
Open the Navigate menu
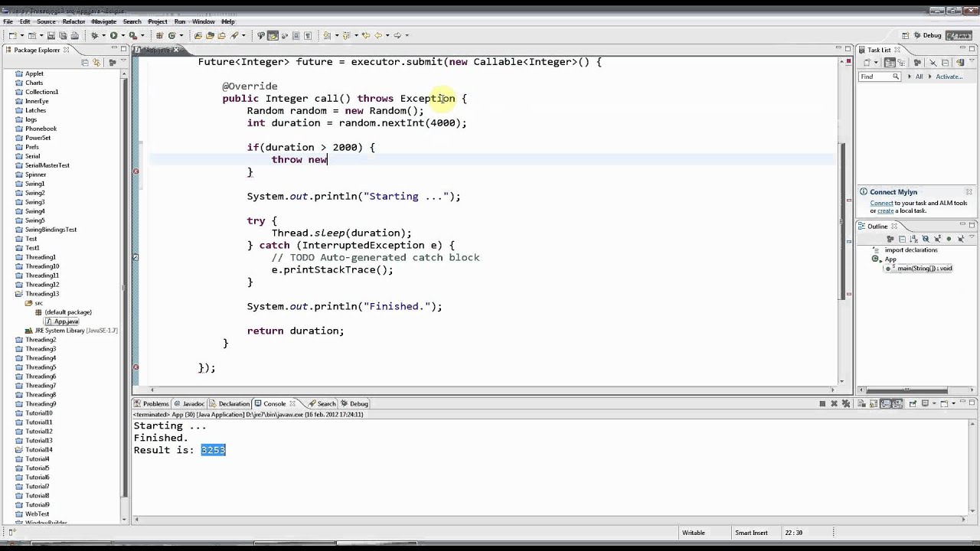click(x=104, y=21)
